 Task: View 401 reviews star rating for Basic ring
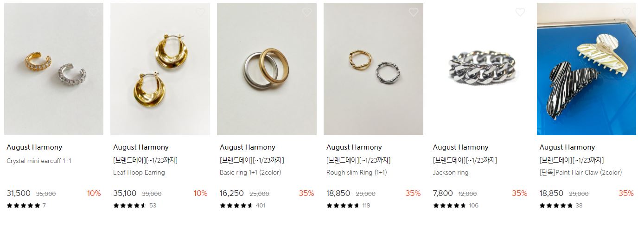242,205
